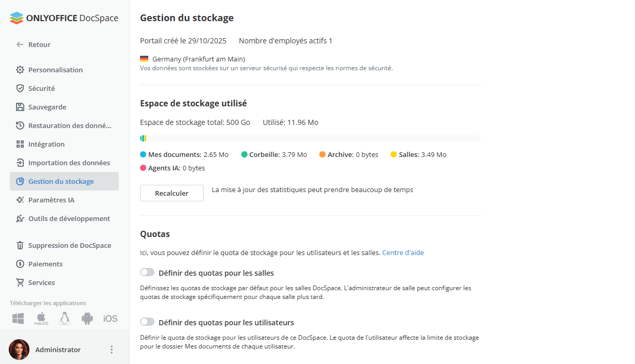Image resolution: width=635 pixels, height=364 pixels.
Task: Open Personnalisation settings in the sidebar
Action: tap(56, 70)
